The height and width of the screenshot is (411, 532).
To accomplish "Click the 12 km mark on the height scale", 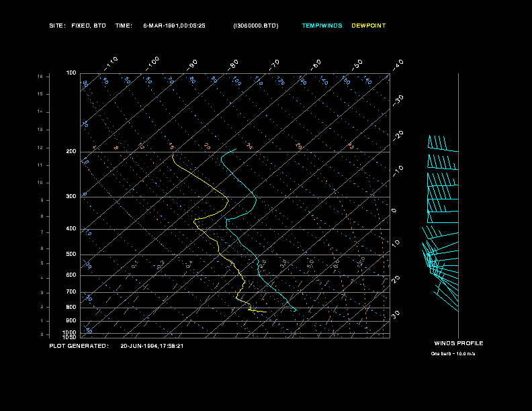I will [40, 148].
